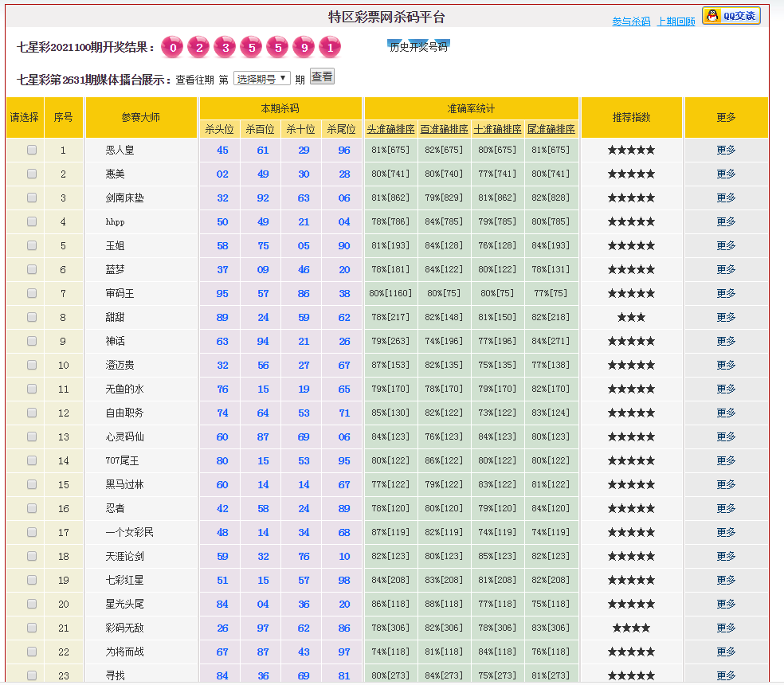The width and height of the screenshot is (784, 685).
Task: Open the 选择期号 period dropdown
Action: [261, 79]
